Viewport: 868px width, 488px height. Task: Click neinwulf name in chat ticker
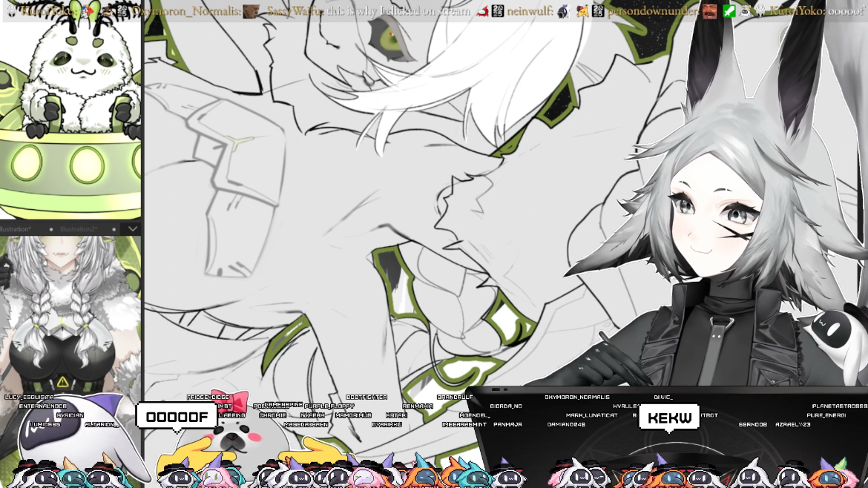point(529,11)
